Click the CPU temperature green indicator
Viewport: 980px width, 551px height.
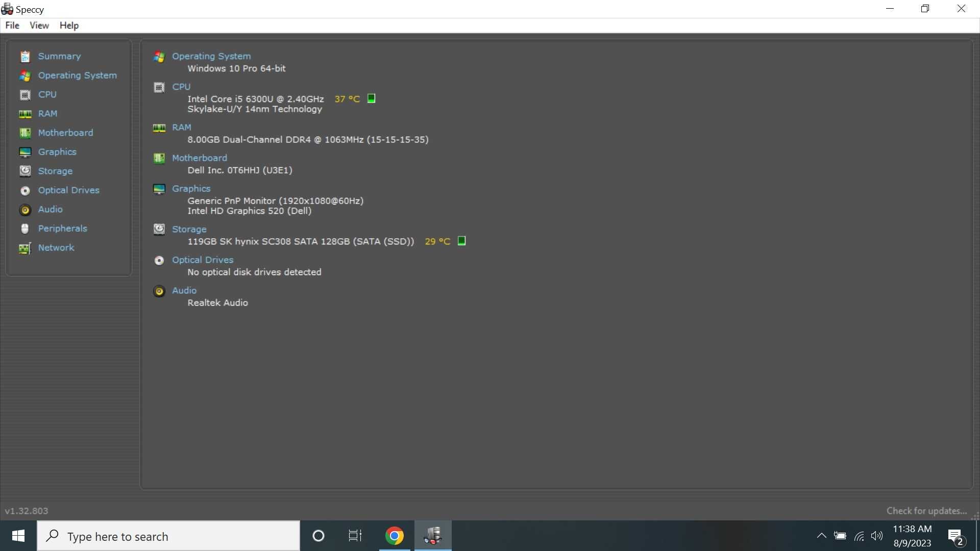tap(372, 98)
